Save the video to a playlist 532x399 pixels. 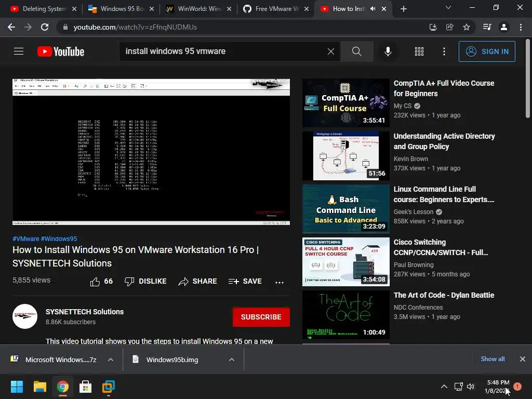(245, 281)
